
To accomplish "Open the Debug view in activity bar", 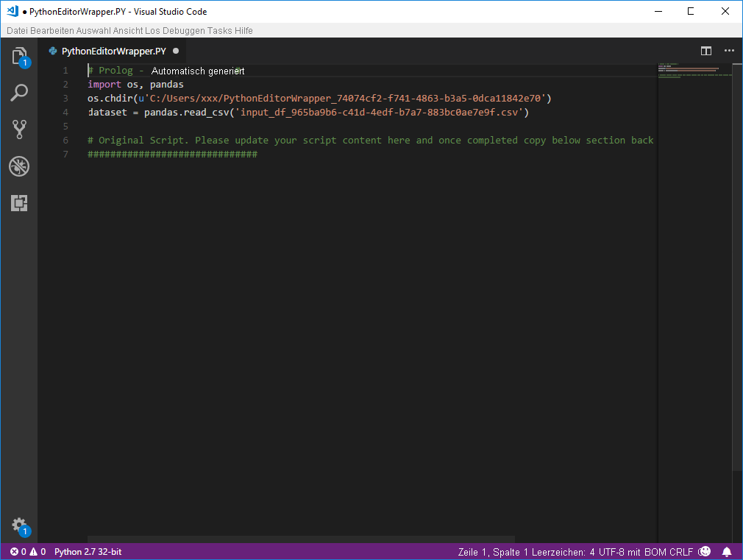I will pos(19,166).
